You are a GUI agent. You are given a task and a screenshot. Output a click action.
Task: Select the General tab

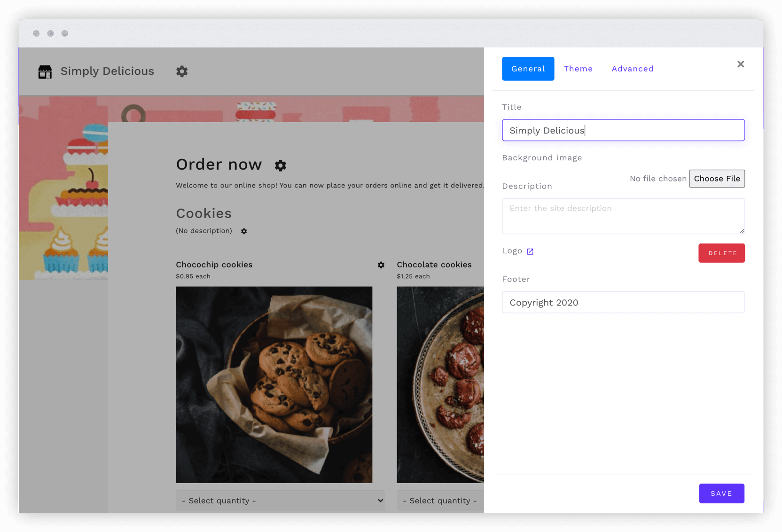pos(528,69)
